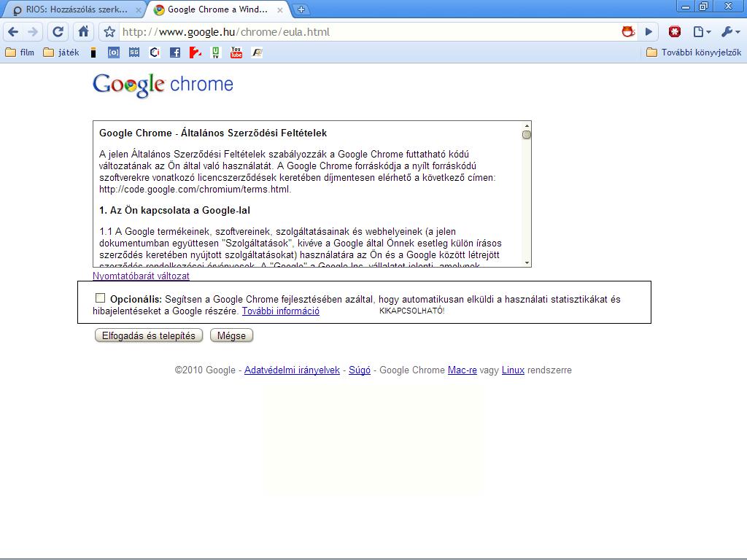
Task: Click title 'Google Chrome - Általános Szerződési Feltételek'
Action: tap(213, 133)
